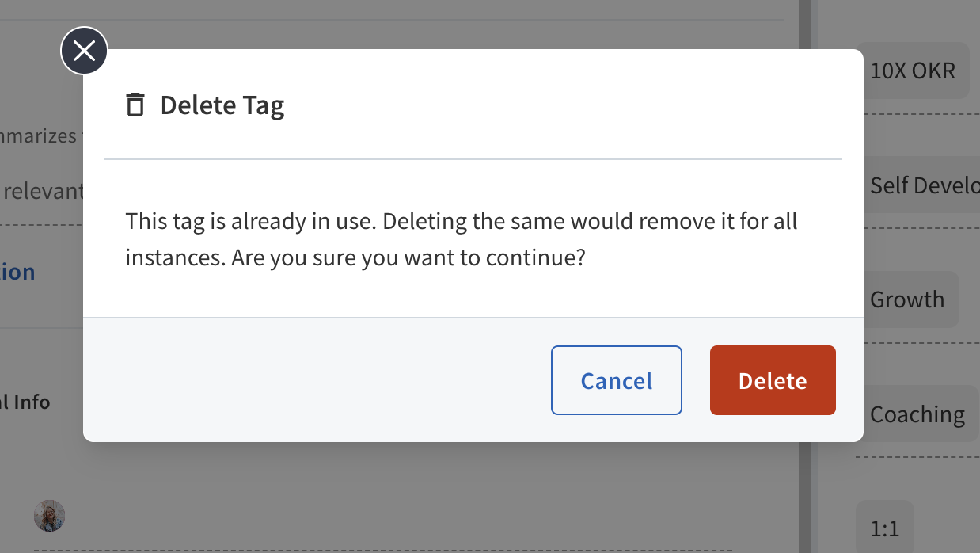Select the 1:1 tag chip

tap(885, 528)
